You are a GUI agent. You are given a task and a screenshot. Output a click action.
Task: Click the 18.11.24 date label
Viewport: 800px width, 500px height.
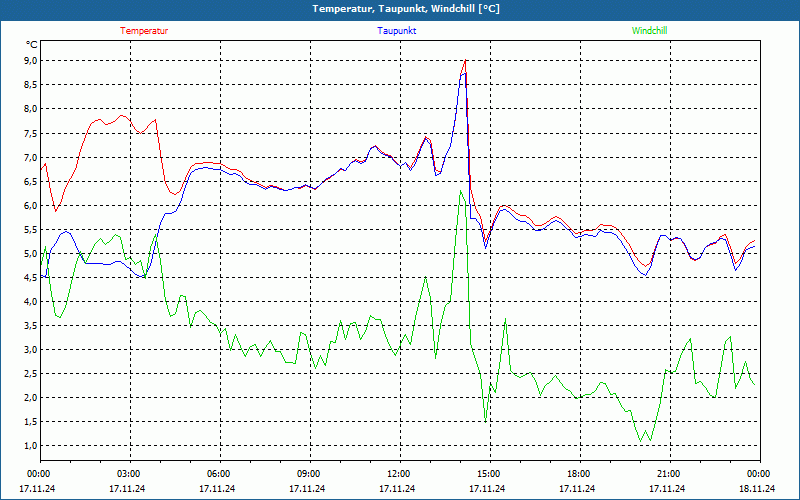pyautogui.click(x=757, y=488)
